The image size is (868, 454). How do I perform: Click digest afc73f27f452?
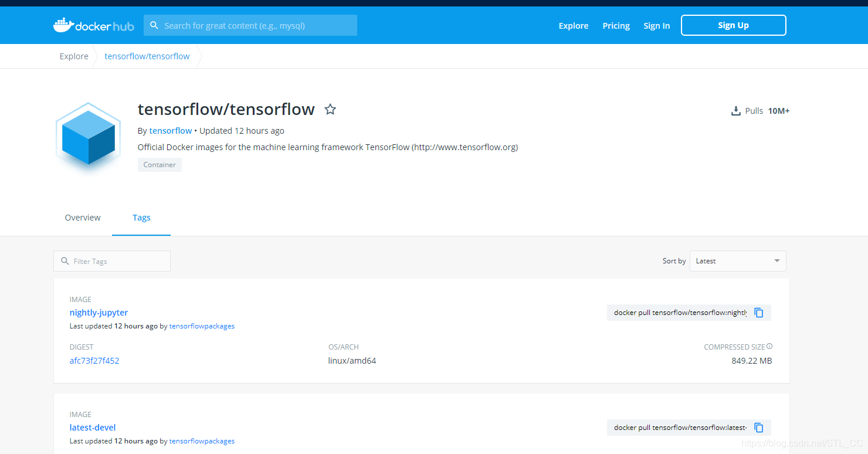click(x=94, y=361)
